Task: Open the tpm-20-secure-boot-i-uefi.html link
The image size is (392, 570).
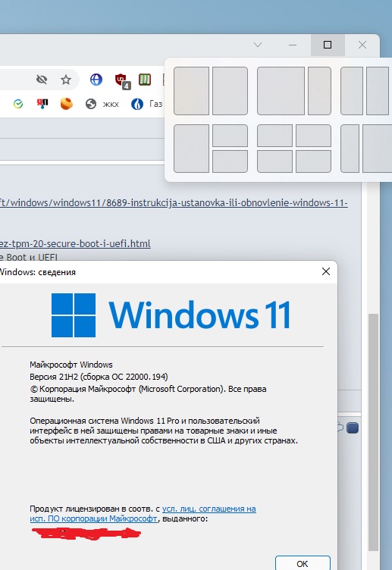Action: pyautogui.click(x=75, y=243)
